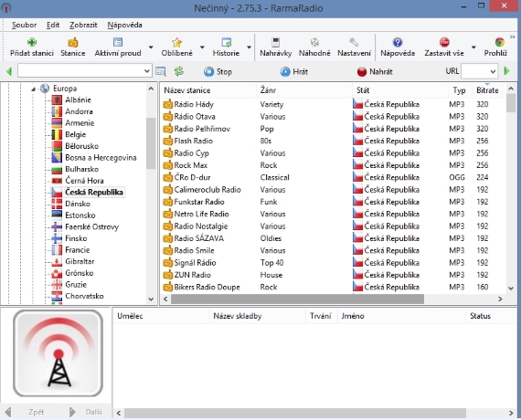The image size is (521, 420).
Task: Click the ZUN Radio station icon
Action: pyautogui.click(x=168, y=275)
